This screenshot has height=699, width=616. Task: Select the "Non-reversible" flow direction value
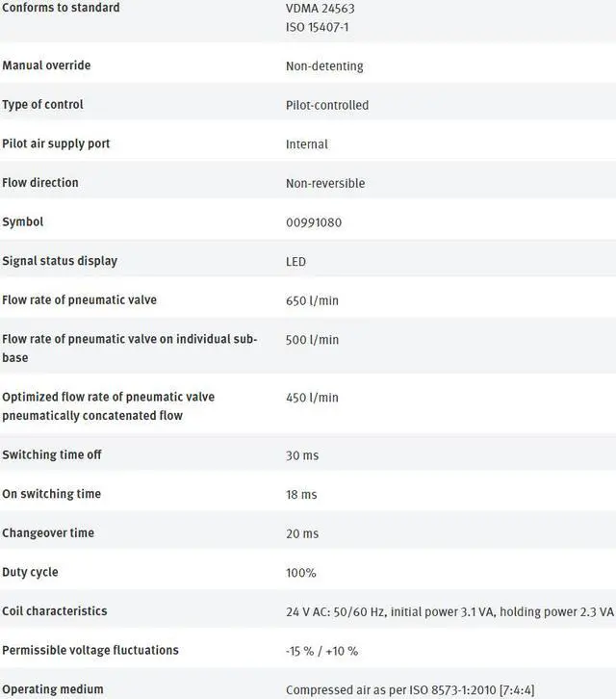coord(325,183)
